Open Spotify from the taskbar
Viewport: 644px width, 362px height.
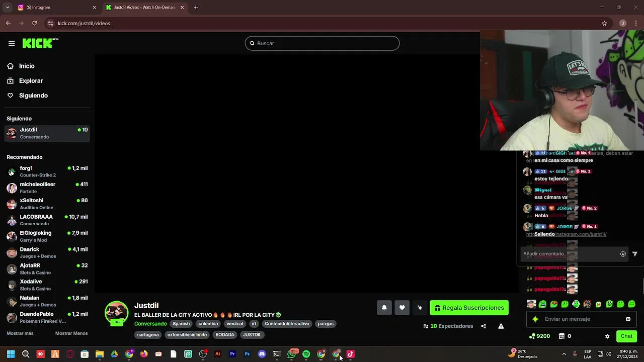pyautogui.click(x=306, y=354)
